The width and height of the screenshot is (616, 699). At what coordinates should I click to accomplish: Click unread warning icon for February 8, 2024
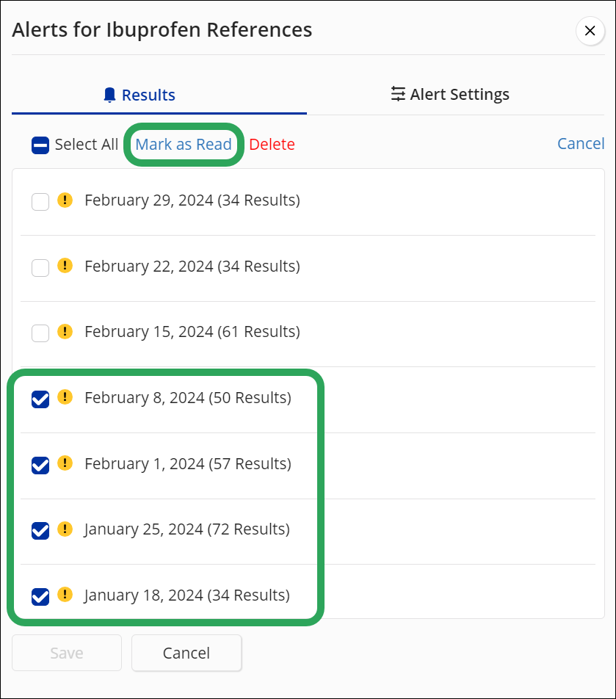pyautogui.click(x=65, y=396)
